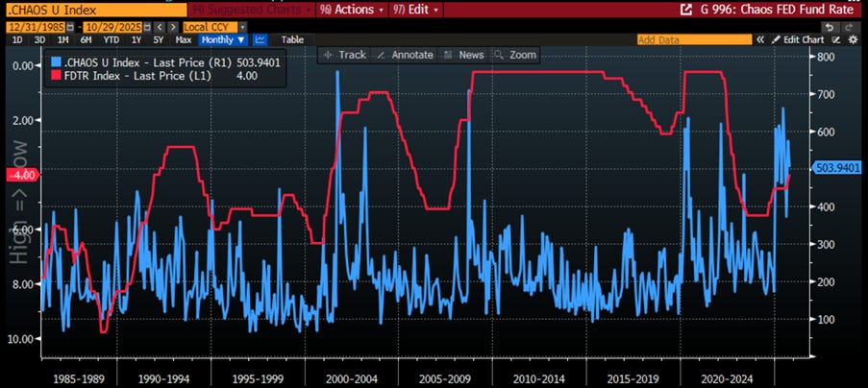Select the 1D time range
Image resolution: width=868 pixels, height=388 pixels.
coord(17,39)
